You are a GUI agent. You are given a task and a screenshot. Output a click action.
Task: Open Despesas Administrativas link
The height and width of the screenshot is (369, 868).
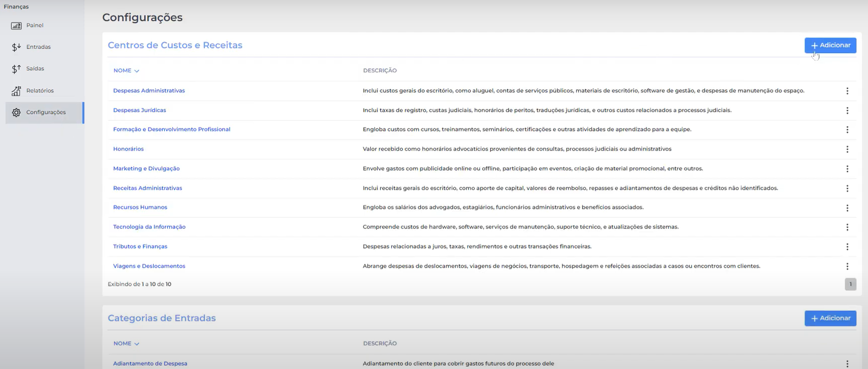click(149, 91)
